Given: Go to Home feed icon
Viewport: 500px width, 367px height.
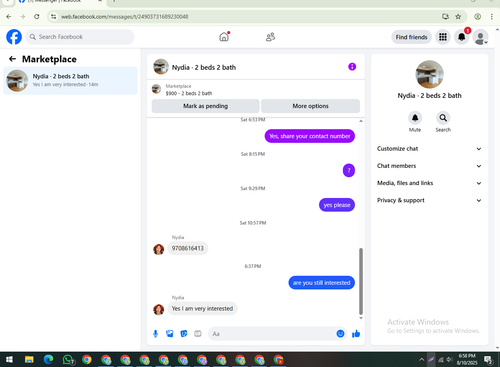Looking at the screenshot, I should [x=224, y=37].
